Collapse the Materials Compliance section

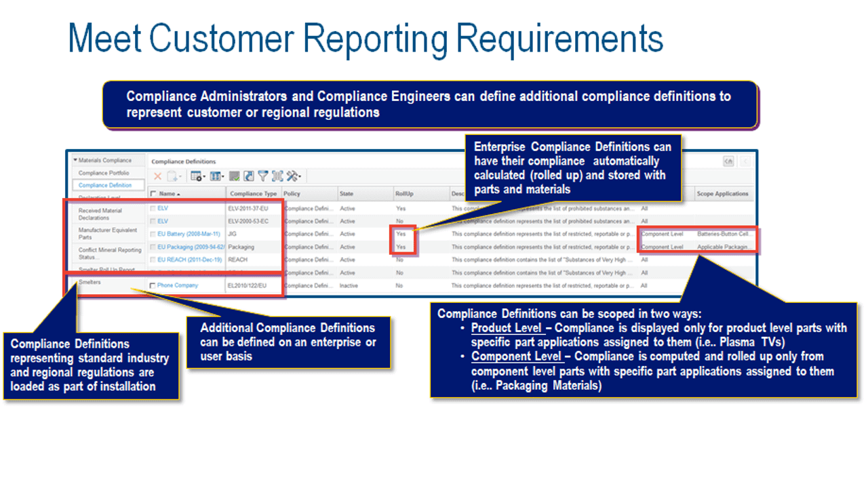[75, 161]
